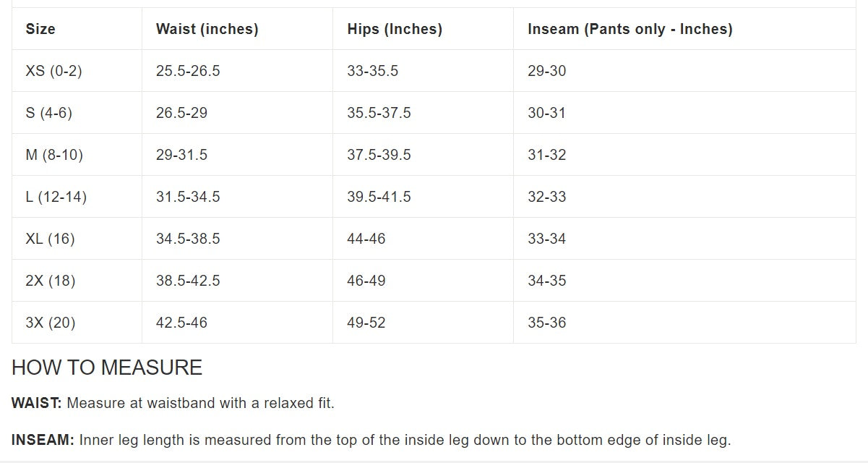Click the HOW TO MEASURE heading
This screenshot has width=868, height=463.
(x=107, y=368)
